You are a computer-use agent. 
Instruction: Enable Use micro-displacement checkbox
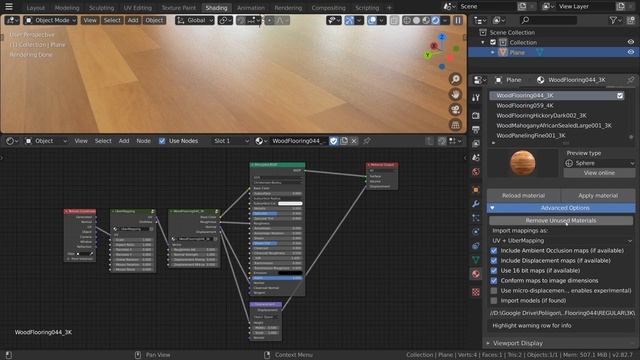point(494,291)
